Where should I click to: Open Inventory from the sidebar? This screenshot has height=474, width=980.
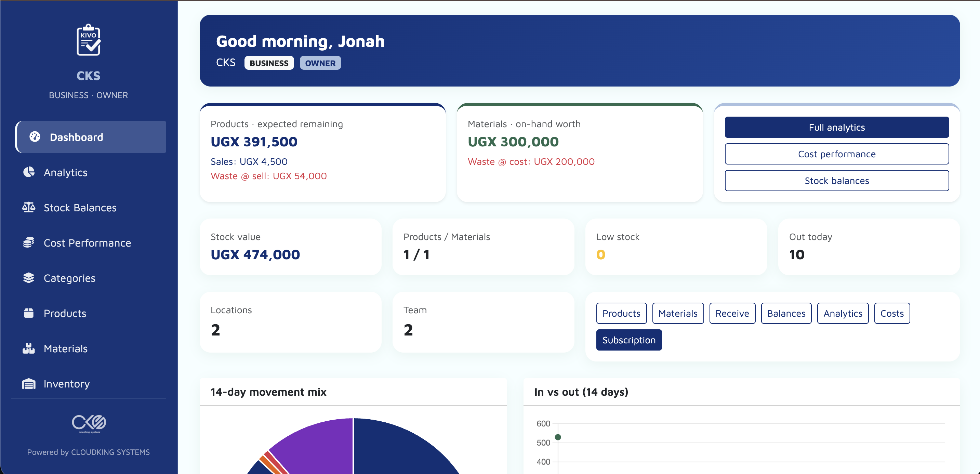pos(91,383)
